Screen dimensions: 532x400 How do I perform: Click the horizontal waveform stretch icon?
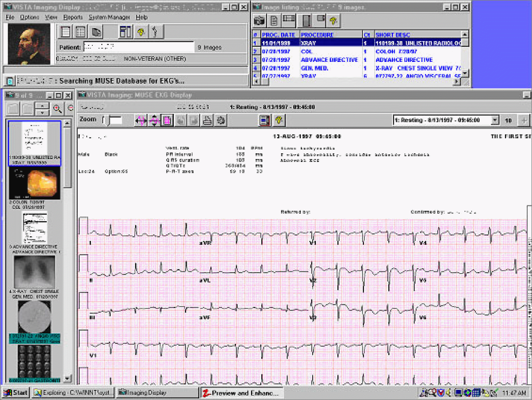click(141, 120)
